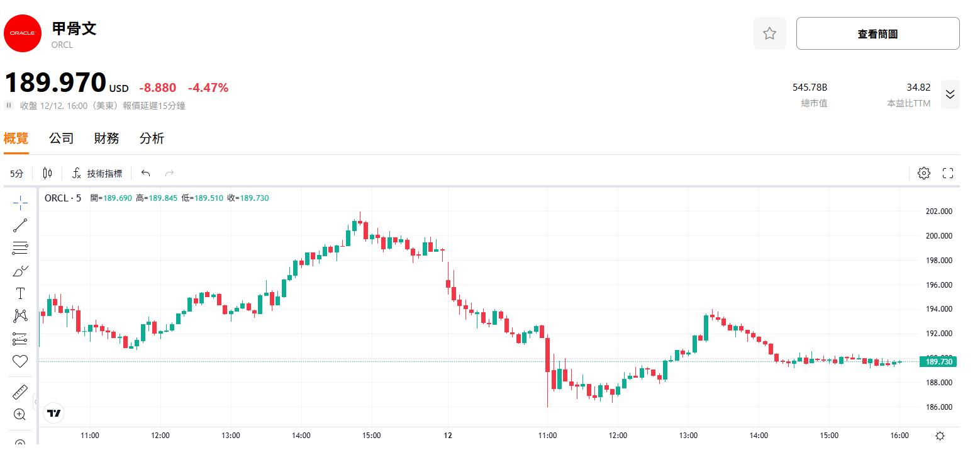Image resolution: width=980 pixels, height=457 pixels.
Task: Open the 5分 time interval dropdown
Action: 16,173
